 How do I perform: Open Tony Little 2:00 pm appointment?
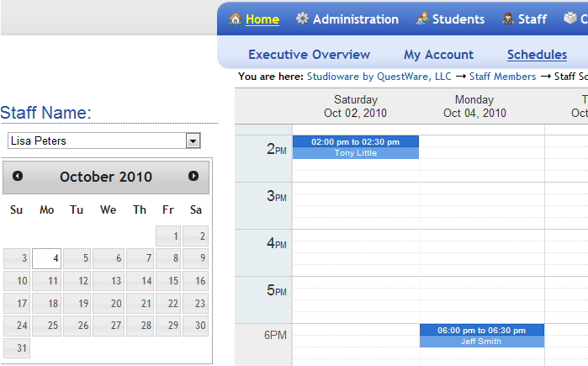tap(355, 147)
